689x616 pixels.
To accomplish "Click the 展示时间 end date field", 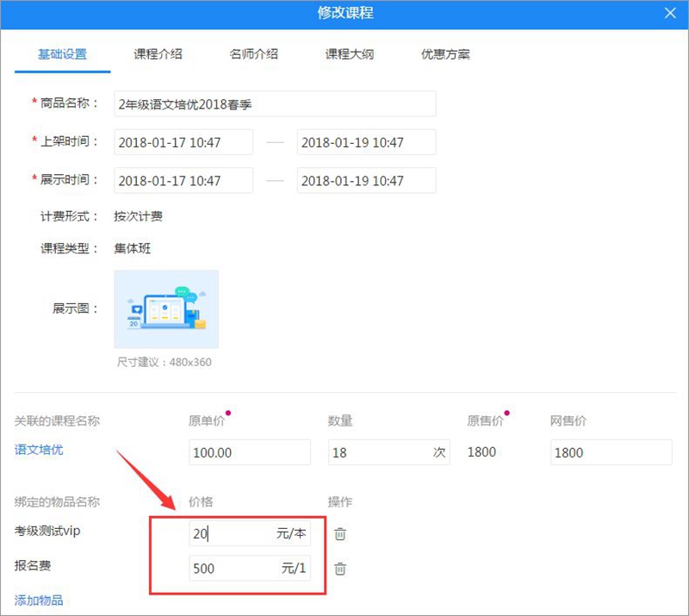I will [x=366, y=181].
